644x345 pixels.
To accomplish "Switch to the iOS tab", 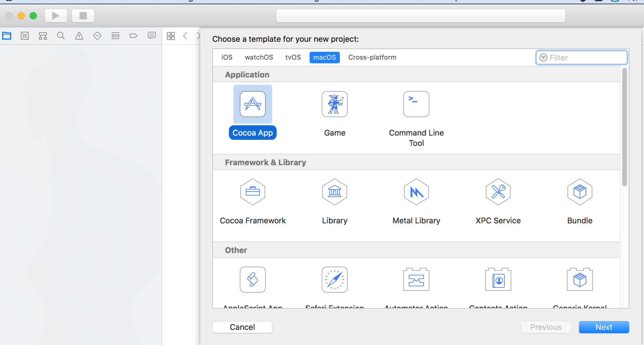I will coord(227,57).
